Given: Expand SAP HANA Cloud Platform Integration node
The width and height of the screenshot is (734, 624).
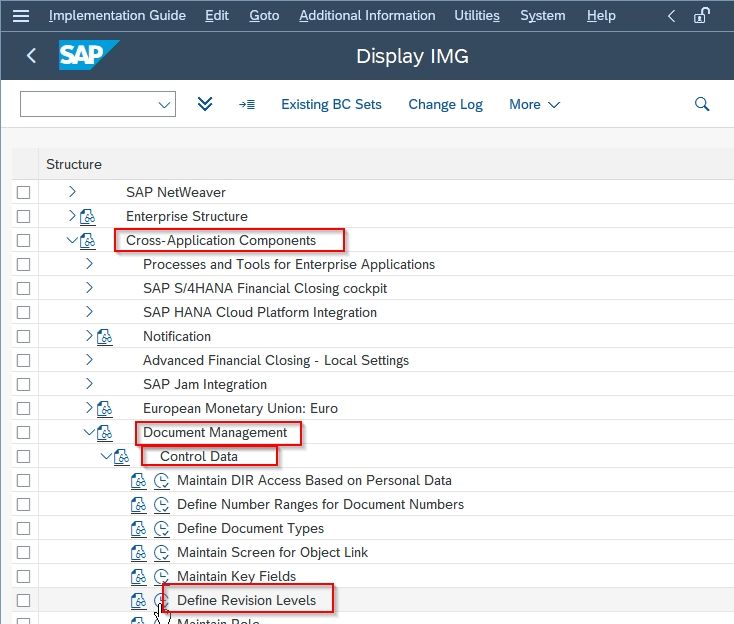Looking at the screenshot, I should pos(89,311).
